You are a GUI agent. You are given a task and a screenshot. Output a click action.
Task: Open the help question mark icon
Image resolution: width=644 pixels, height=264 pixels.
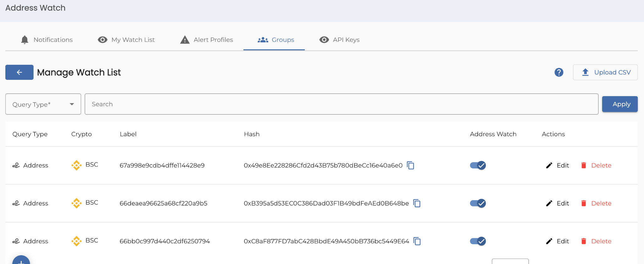click(559, 72)
